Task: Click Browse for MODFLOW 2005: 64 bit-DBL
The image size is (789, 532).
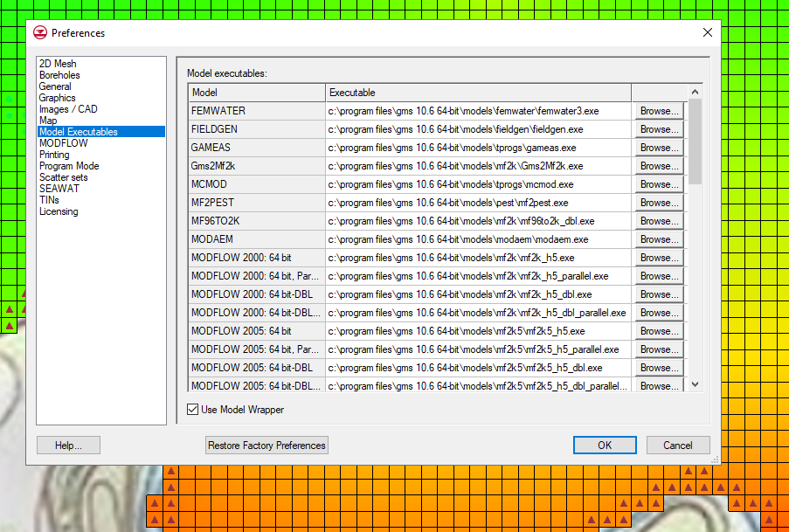Action: click(659, 369)
